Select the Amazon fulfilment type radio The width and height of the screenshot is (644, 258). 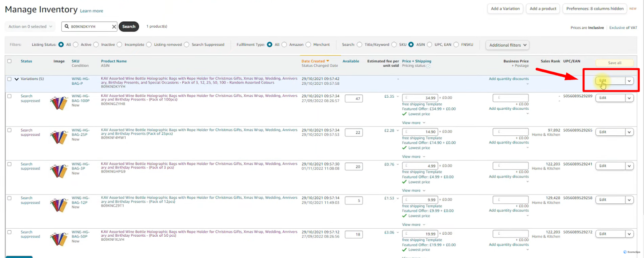[x=284, y=45]
